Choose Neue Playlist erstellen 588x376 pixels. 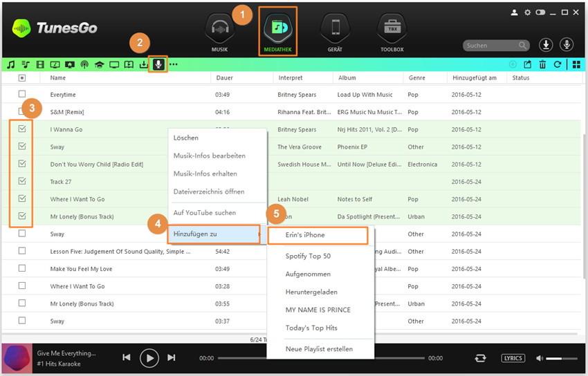click(320, 349)
